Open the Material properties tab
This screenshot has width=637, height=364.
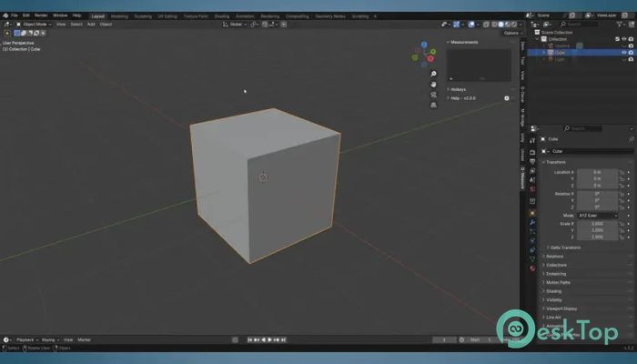pos(532,268)
